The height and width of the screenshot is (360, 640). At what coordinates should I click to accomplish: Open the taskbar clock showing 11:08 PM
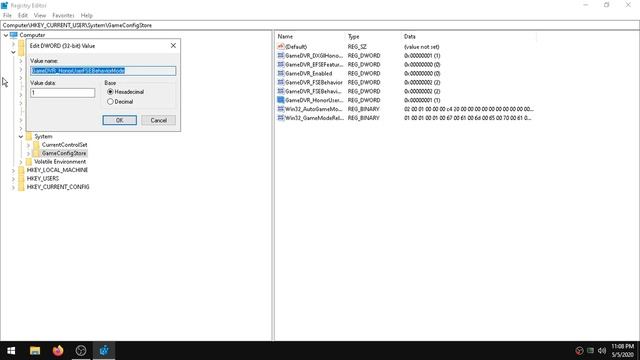click(622, 351)
